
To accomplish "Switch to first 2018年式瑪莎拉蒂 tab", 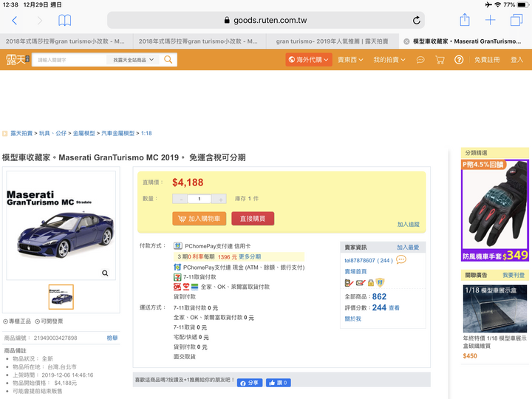I will click(x=65, y=41).
